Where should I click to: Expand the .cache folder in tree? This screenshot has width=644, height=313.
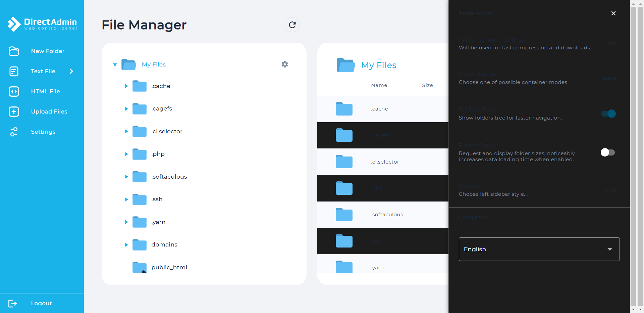[126, 86]
